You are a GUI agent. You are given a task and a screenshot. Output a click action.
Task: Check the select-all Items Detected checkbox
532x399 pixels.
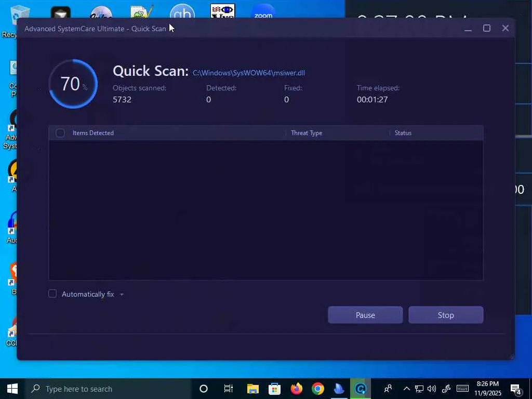(60, 133)
